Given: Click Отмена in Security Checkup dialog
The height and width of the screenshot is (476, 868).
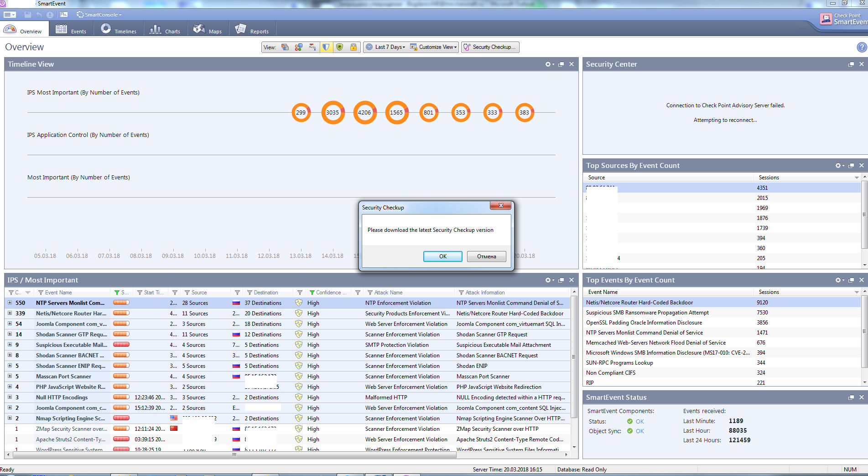Looking at the screenshot, I should [487, 256].
